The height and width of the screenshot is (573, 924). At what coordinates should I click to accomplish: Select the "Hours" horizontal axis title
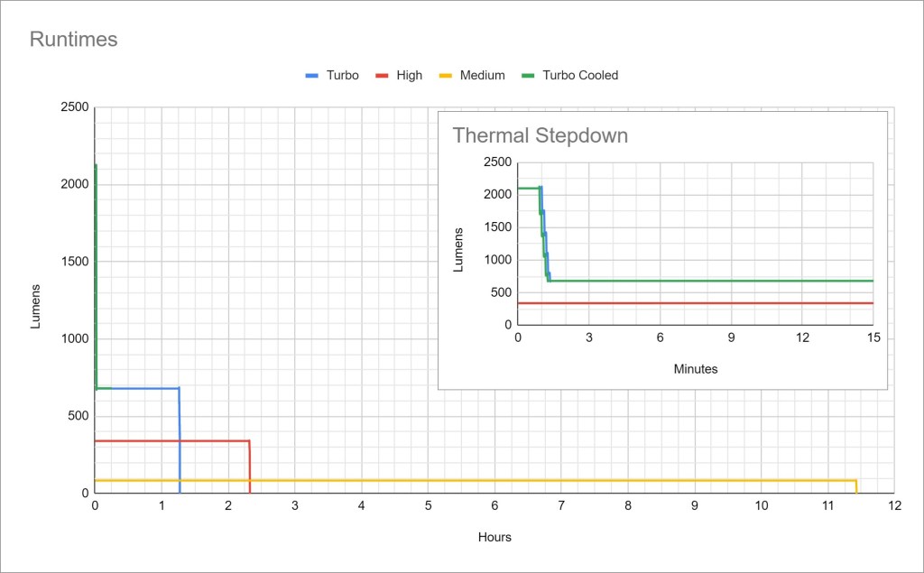click(494, 537)
